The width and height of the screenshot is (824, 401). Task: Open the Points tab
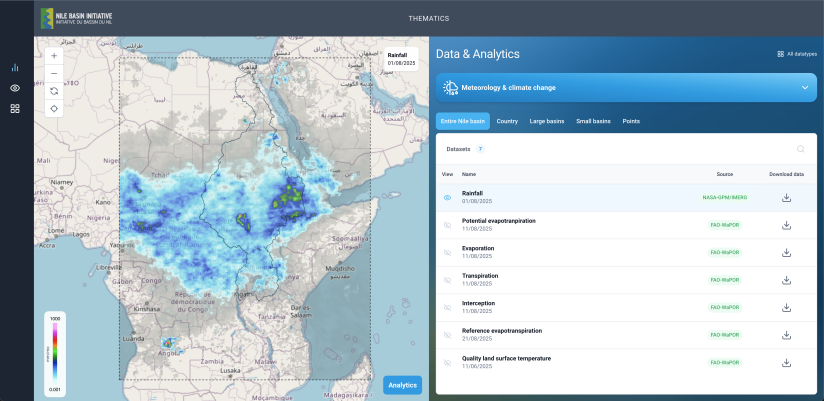click(630, 121)
